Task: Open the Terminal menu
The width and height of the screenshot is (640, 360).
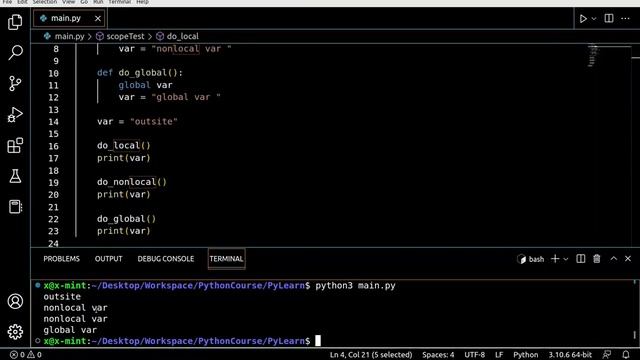Action: pyautogui.click(x=119, y=2)
